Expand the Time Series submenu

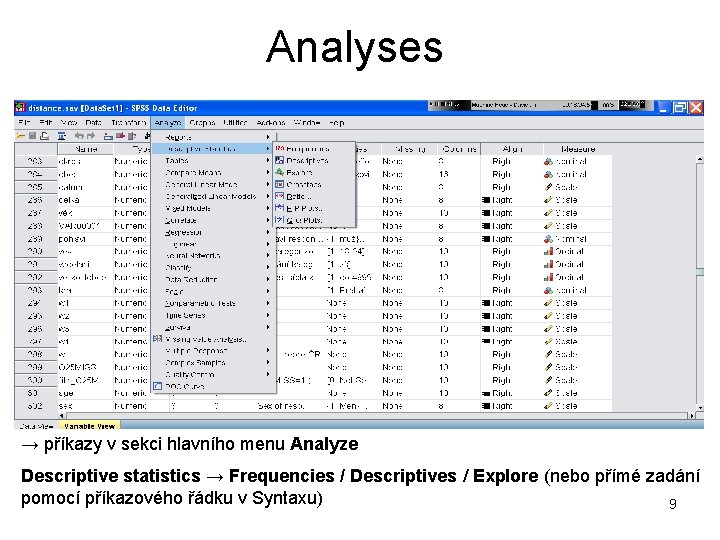(268, 315)
